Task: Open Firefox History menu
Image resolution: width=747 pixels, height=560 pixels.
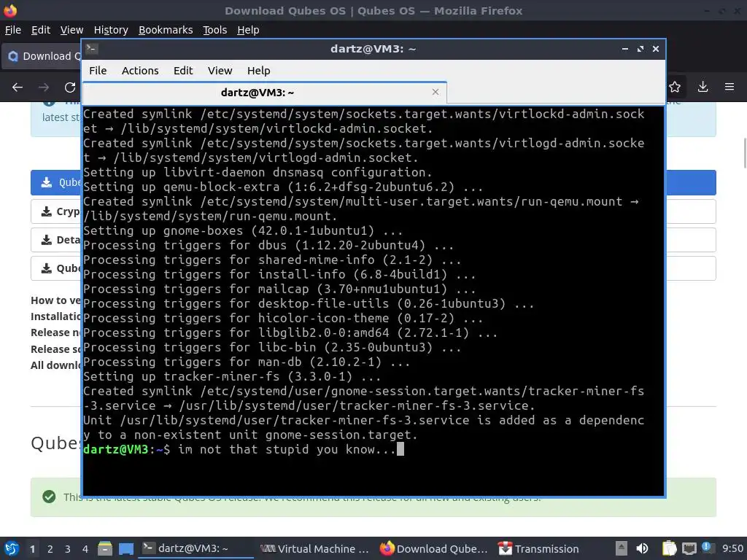Action: pos(111,30)
